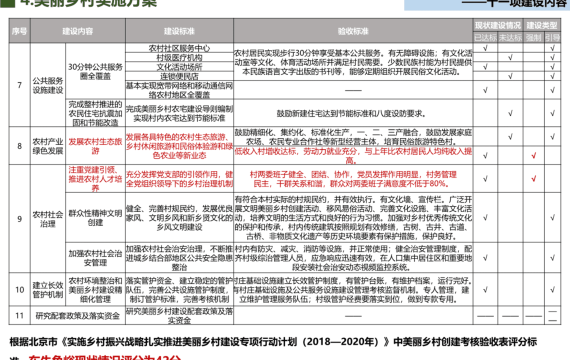Image resolution: width=570 pixels, height=360 pixels.
Task: Click the 引导 sub-header cell
Action: [x=553, y=37]
